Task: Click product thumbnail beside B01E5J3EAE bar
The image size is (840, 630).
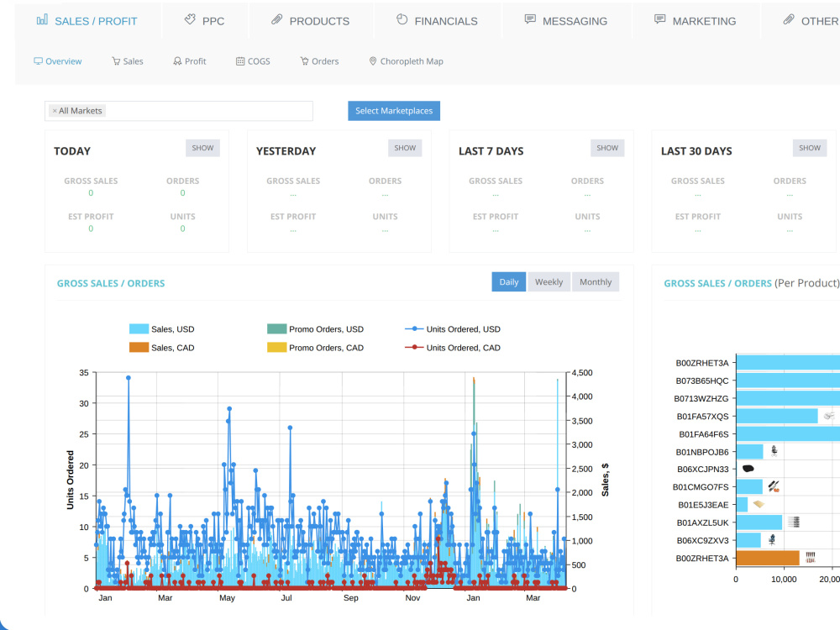Action: 759,504
